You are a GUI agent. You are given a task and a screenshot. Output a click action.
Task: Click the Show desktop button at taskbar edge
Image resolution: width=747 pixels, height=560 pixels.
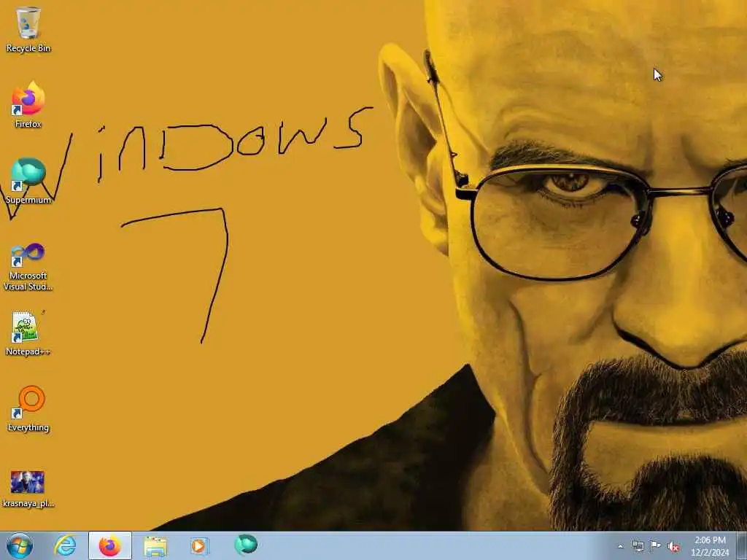point(742,545)
